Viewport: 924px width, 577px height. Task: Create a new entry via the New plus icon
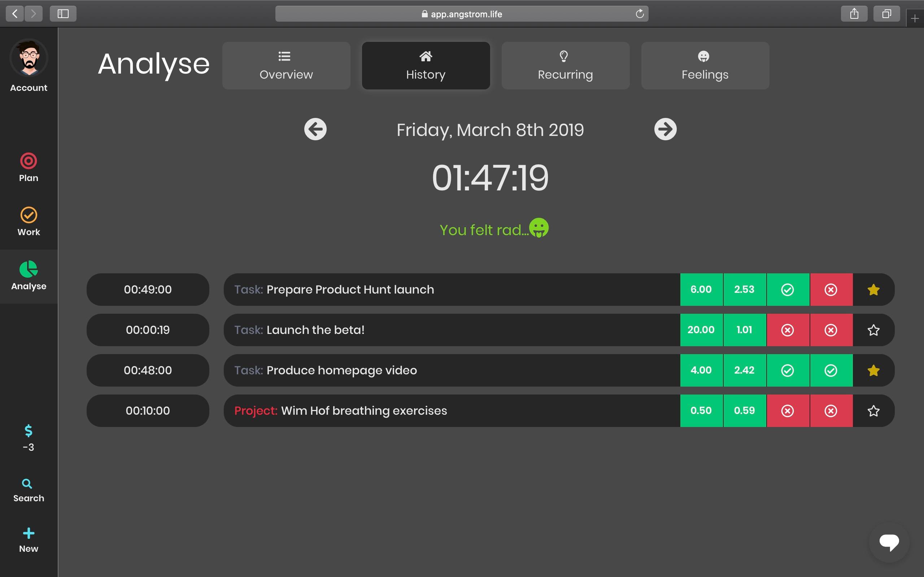(x=28, y=534)
